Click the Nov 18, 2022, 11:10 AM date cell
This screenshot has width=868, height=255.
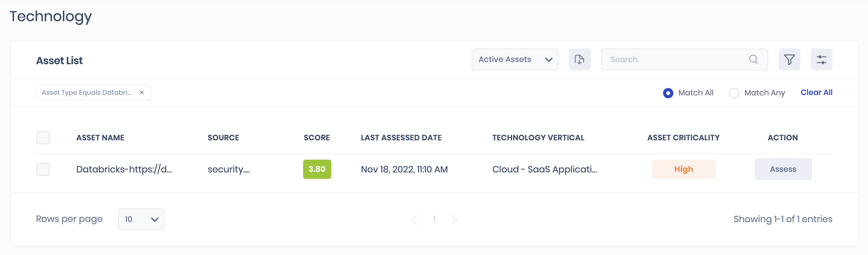404,169
